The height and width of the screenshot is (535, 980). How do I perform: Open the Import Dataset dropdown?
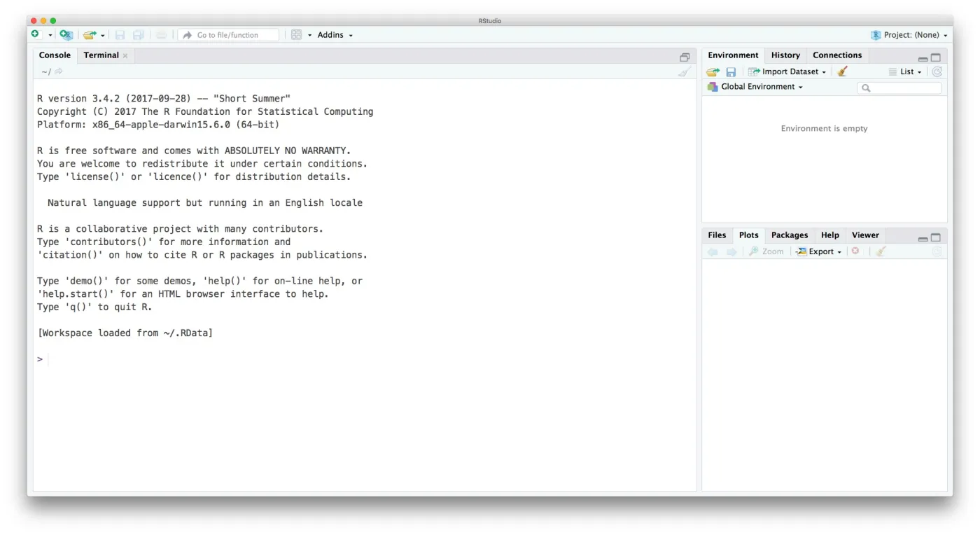787,71
